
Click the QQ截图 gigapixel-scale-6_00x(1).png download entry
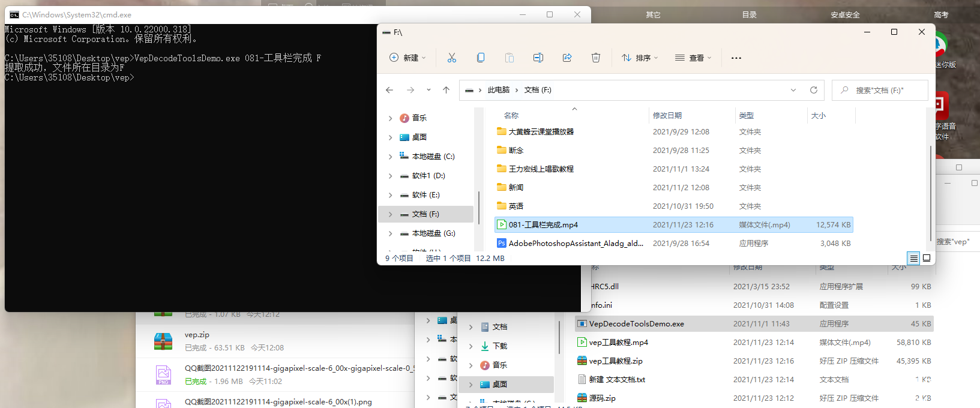click(278, 402)
